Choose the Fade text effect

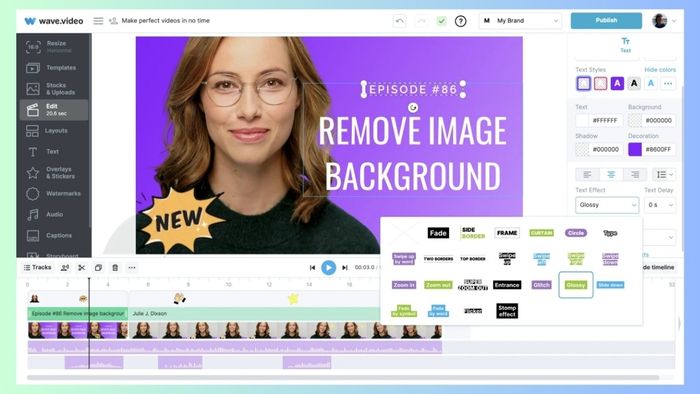(438, 233)
